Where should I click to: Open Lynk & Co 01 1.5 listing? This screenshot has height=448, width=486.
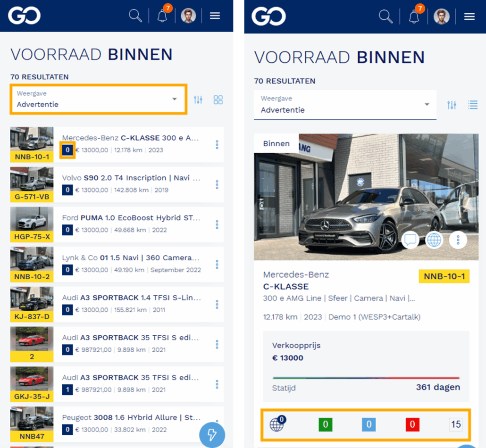point(131,258)
